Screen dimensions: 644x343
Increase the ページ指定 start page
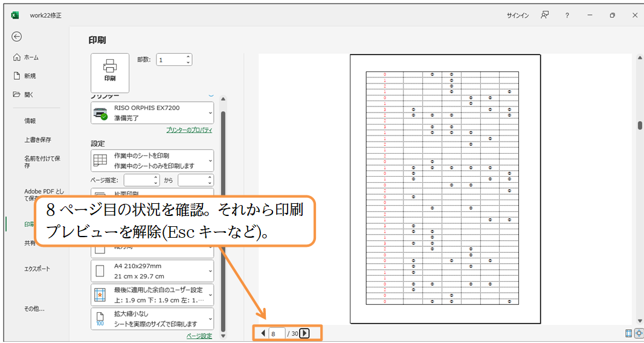click(x=156, y=177)
